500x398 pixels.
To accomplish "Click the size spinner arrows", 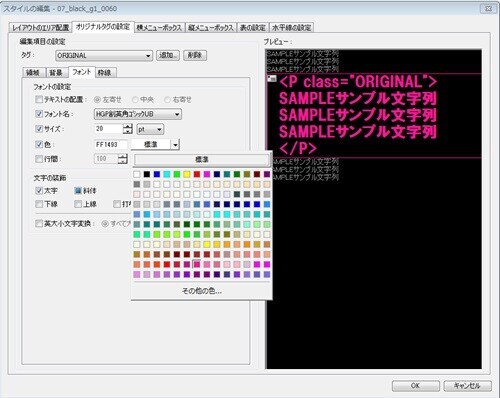I will pos(128,129).
